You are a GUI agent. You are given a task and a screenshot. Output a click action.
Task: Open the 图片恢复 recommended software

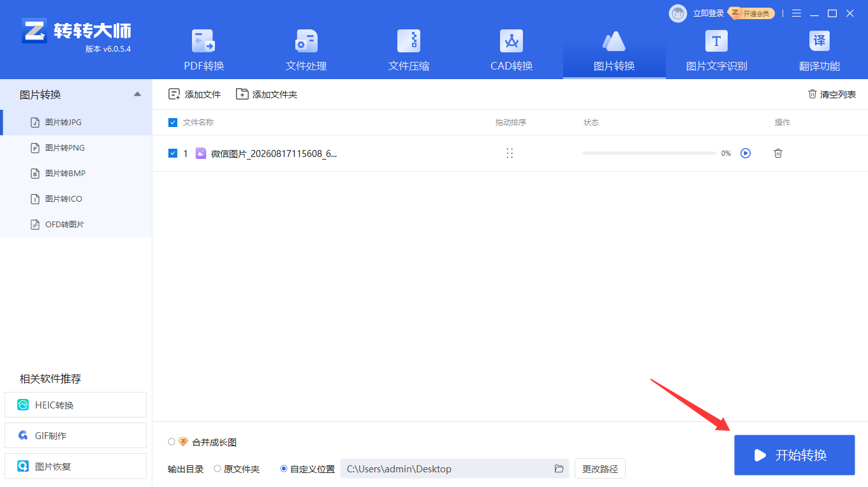click(75, 466)
